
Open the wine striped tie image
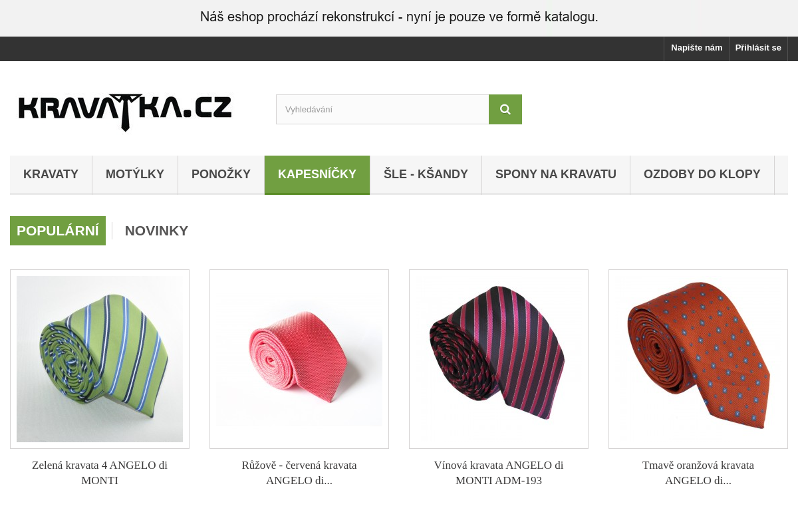(499, 359)
